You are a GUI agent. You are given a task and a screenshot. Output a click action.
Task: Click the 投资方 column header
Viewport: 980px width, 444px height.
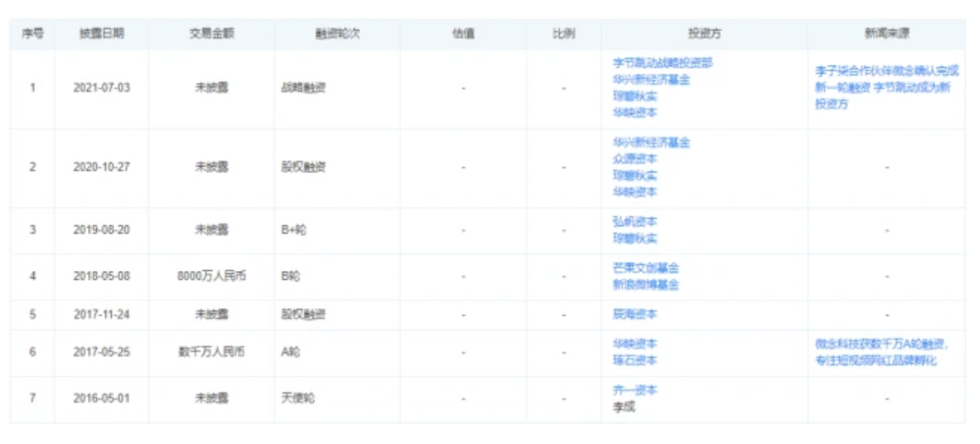(x=705, y=34)
